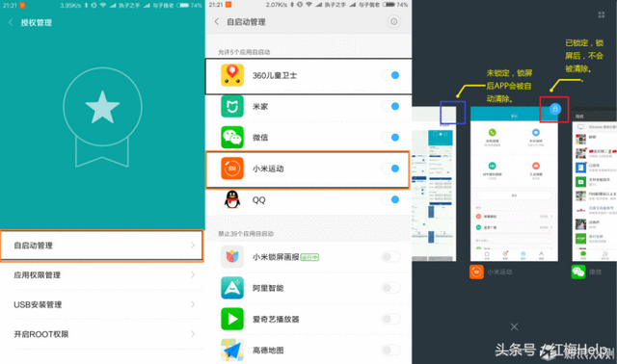
Task: Tap the 360儿童卫士 label text
Action: pyautogui.click(x=275, y=75)
